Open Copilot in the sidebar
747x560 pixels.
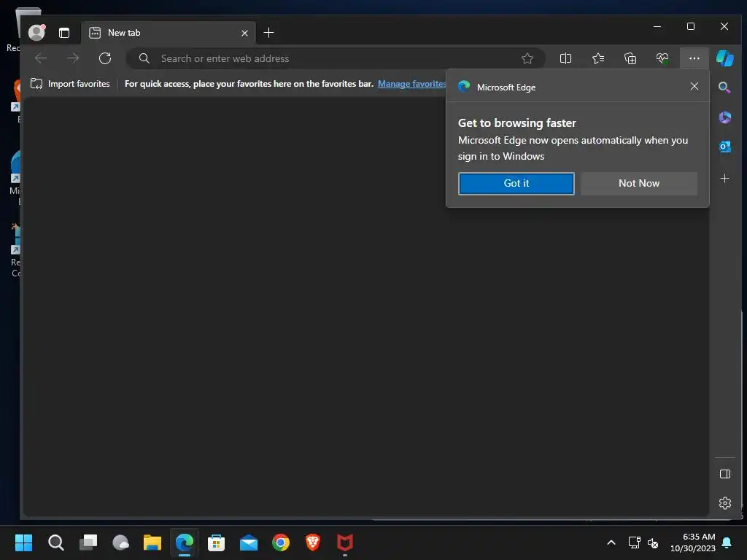(724, 58)
